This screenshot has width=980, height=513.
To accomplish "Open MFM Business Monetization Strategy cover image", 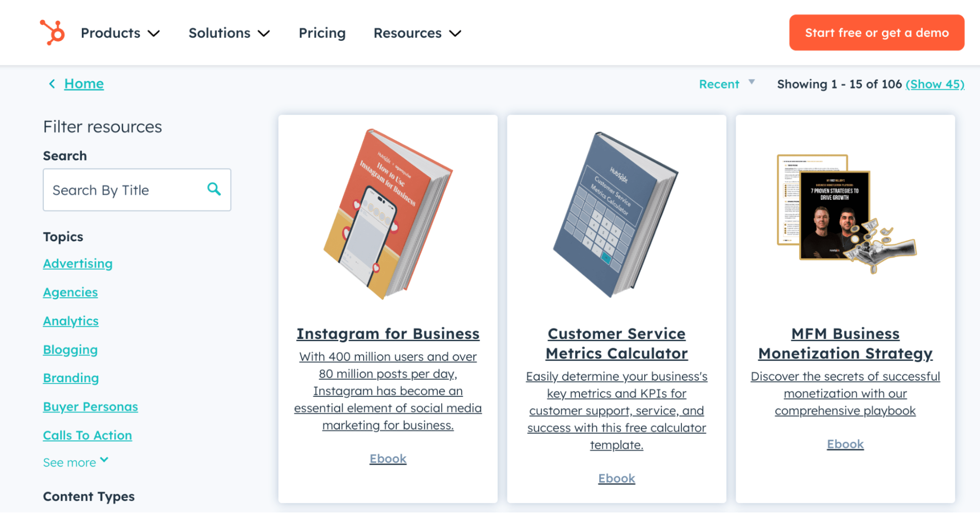I will click(846, 214).
